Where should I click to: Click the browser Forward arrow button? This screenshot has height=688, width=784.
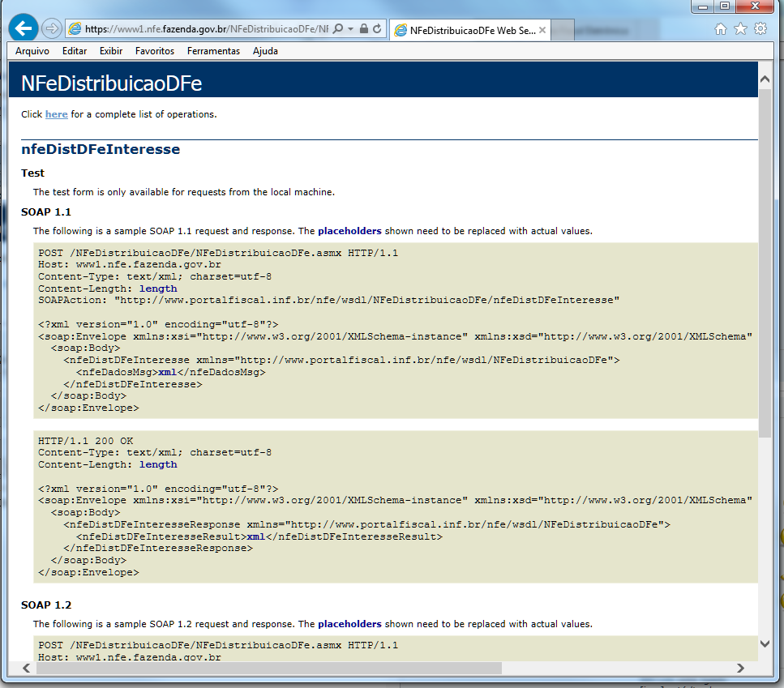tap(52, 29)
